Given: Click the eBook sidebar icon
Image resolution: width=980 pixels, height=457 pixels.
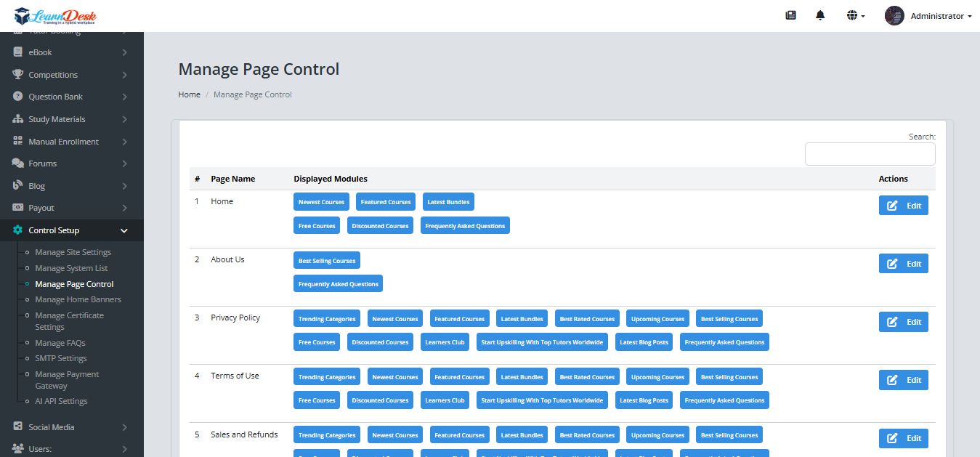Looking at the screenshot, I should coord(18,52).
